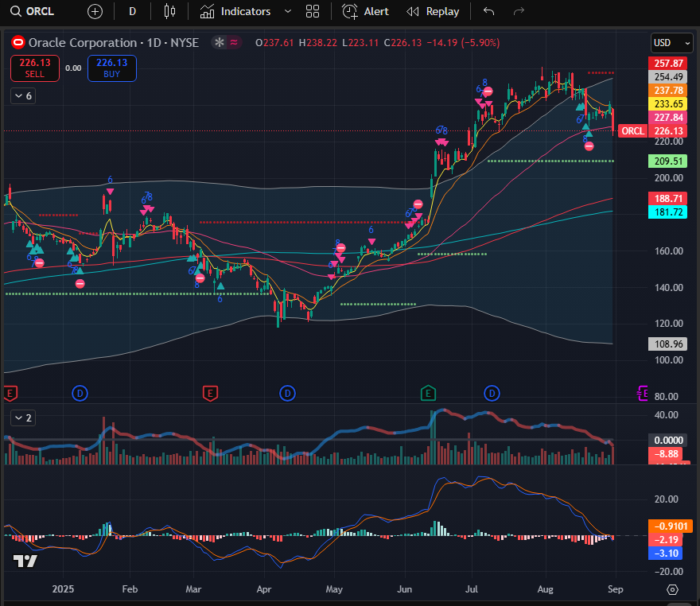Click the compare or add symbol plus icon
Screen dimensions: 700x606
[x=95, y=11]
